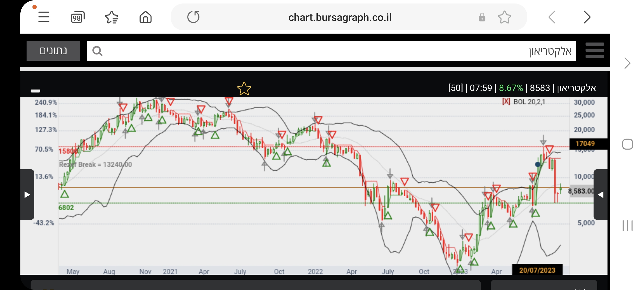Navigate forward with the browser arrow
The width and height of the screenshot is (644, 290).
[x=587, y=17]
